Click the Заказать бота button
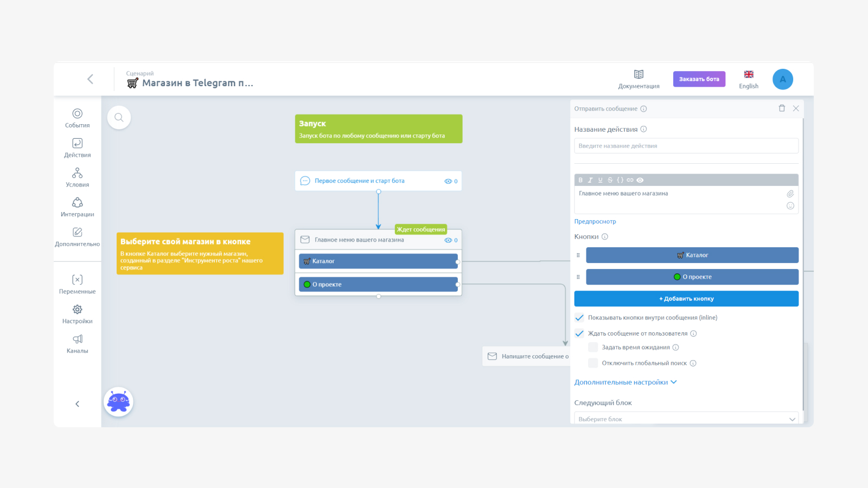Screen dimensions: 868x488 [699, 79]
